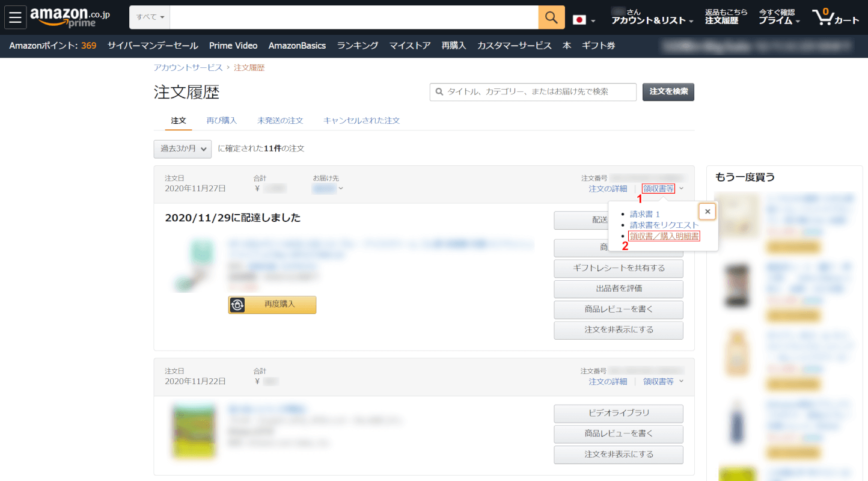The image size is (868, 481).
Task: Open マイストア nav link
Action: 410,46
